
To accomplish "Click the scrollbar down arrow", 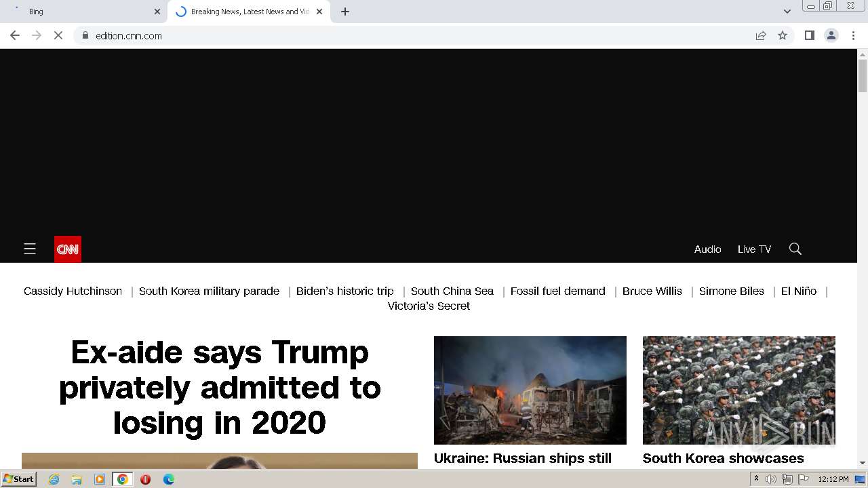I will [x=863, y=463].
